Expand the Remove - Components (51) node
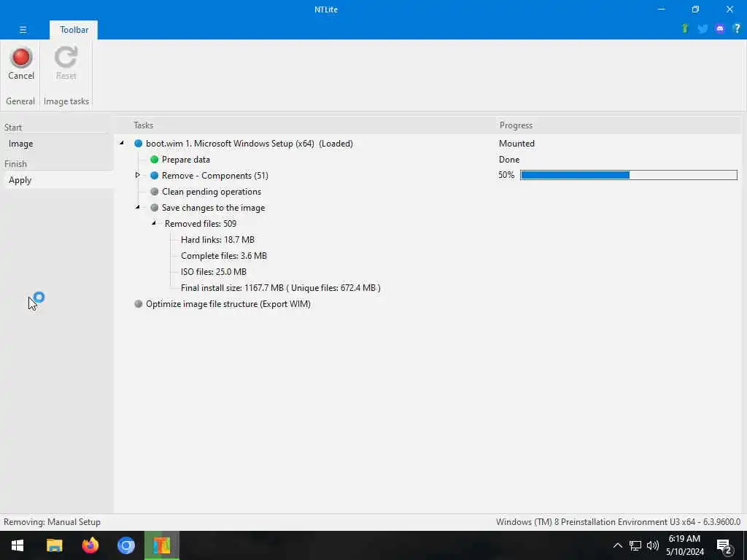747x560 pixels. [138, 175]
